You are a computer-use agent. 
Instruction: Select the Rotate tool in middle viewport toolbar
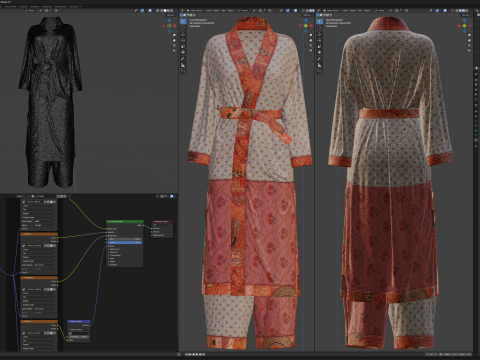pyautogui.click(x=183, y=40)
